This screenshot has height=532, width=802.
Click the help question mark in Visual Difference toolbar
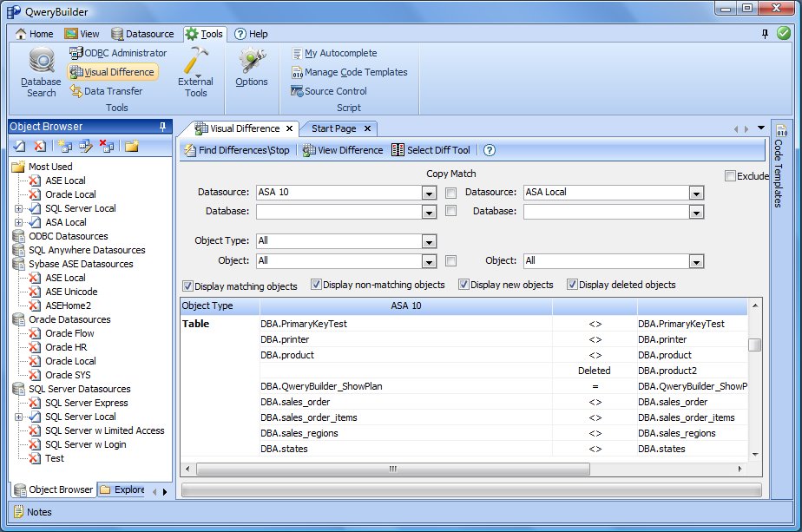coord(490,150)
